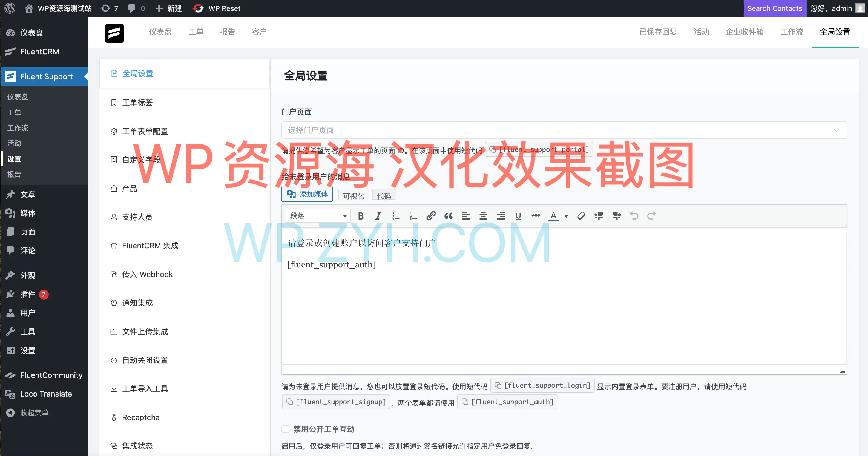Copy the [fluent_support_signup] shortcode
Screen dimensions: 868x456
(336, 402)
